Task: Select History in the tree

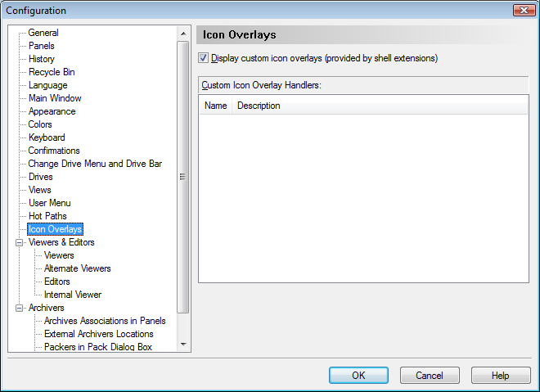Action: coord(42,59)
